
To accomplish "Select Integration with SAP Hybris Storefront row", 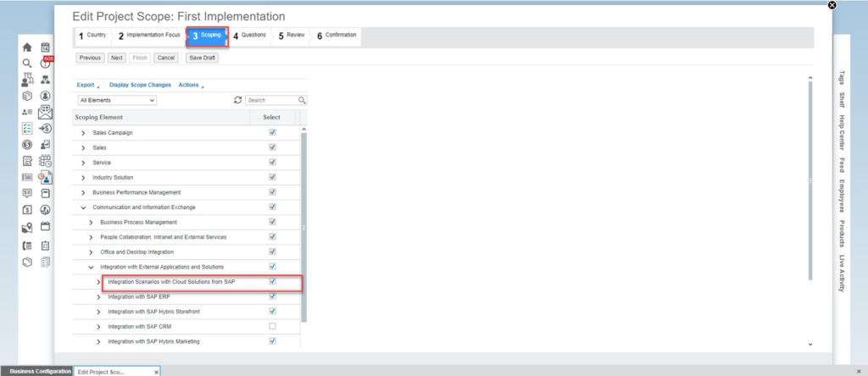I will (186, 312).
